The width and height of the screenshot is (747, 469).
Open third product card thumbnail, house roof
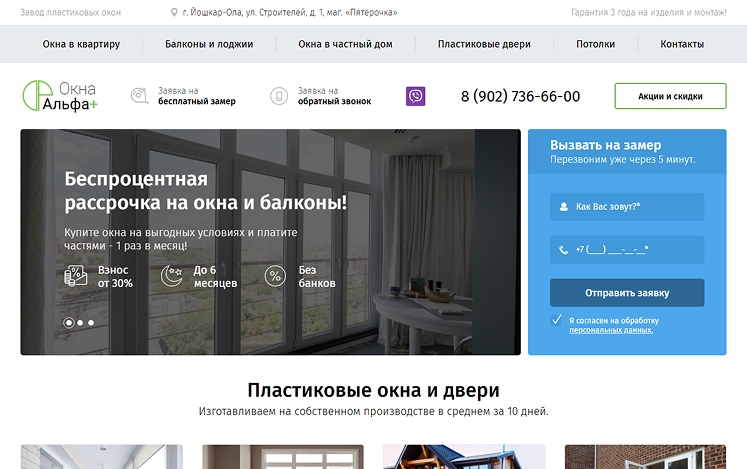(x=464, y=457)
